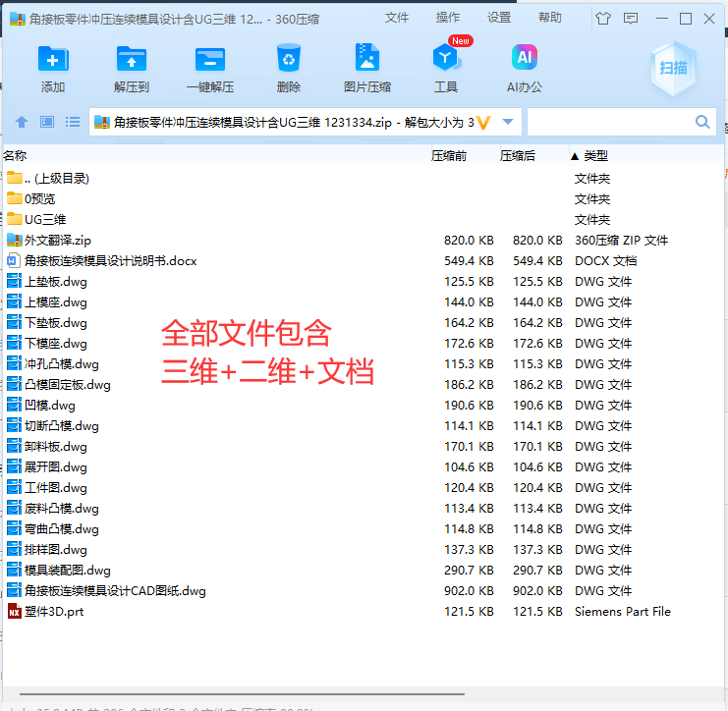Select 切断凸模.dwg file name
The width and height of the screenshot is (728, 711).
62,425
